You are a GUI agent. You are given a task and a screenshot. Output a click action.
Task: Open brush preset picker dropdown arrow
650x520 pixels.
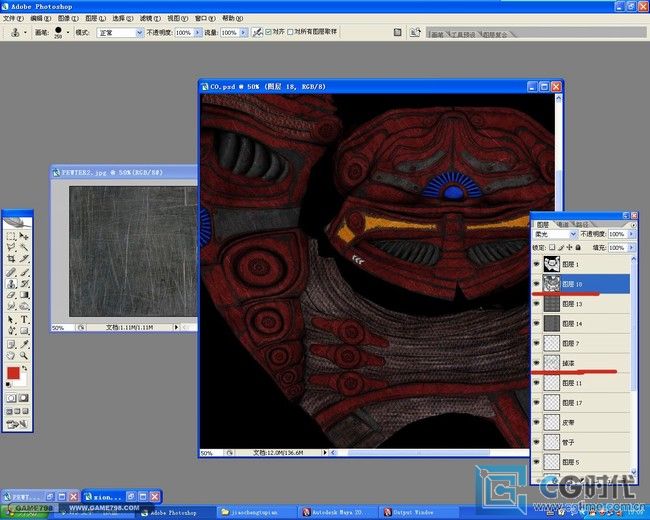tap(68, 32)
